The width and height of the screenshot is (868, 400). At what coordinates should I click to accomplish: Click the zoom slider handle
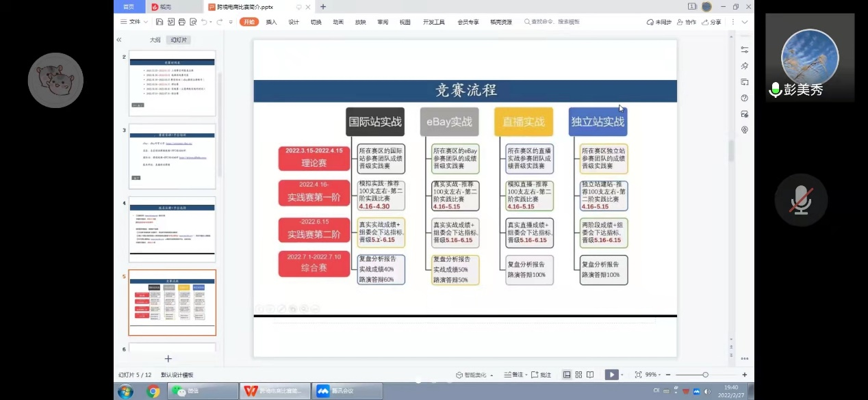[705, 375]
